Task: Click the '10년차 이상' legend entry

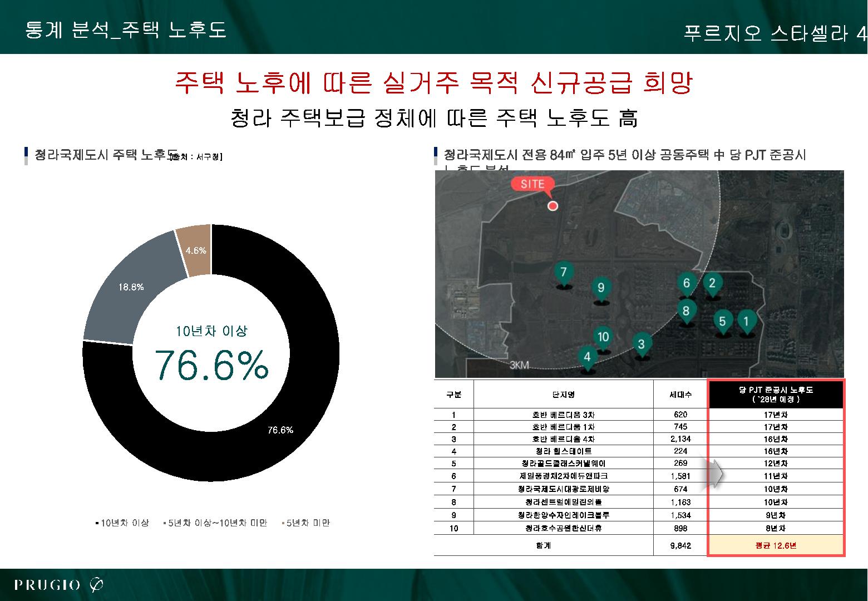Action: click(122, 523)
